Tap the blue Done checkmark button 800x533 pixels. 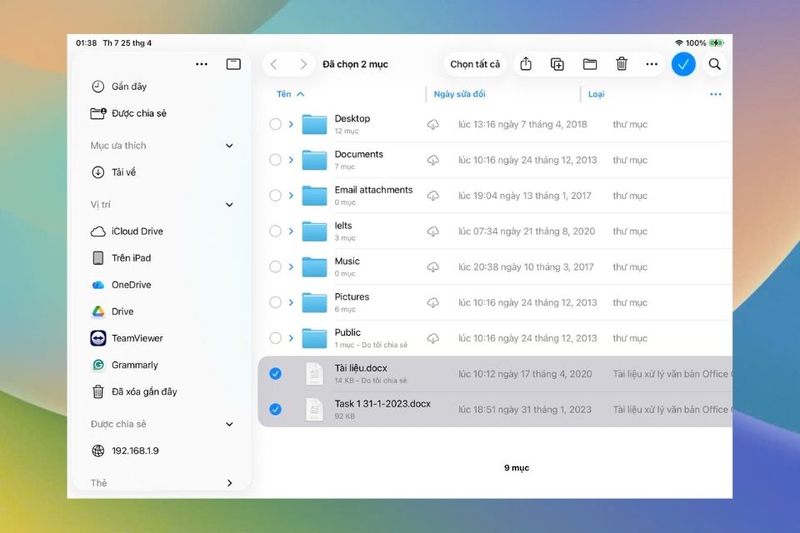tap(683, 64)
